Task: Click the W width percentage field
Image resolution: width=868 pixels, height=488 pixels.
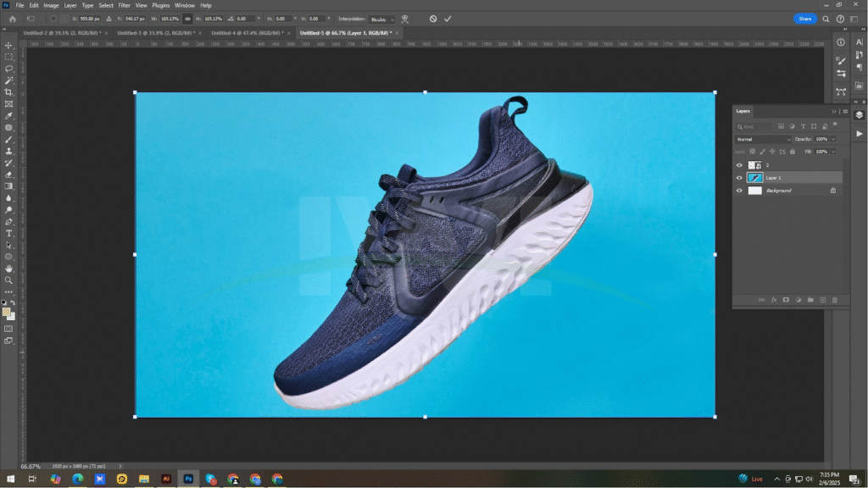Action: click(x=170, y=19)
